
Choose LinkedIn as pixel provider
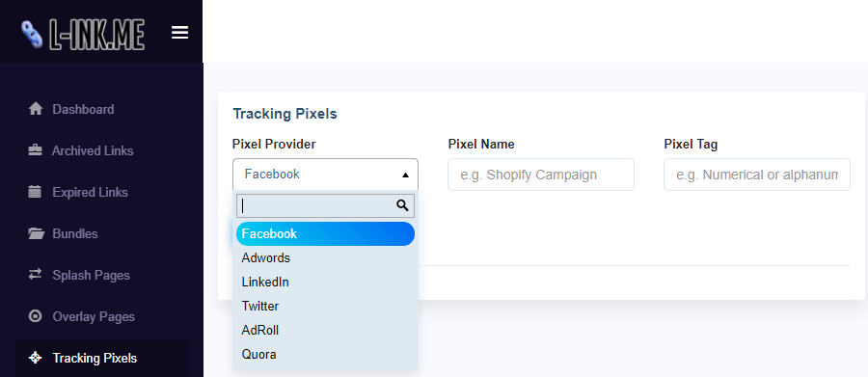[325, 282]
